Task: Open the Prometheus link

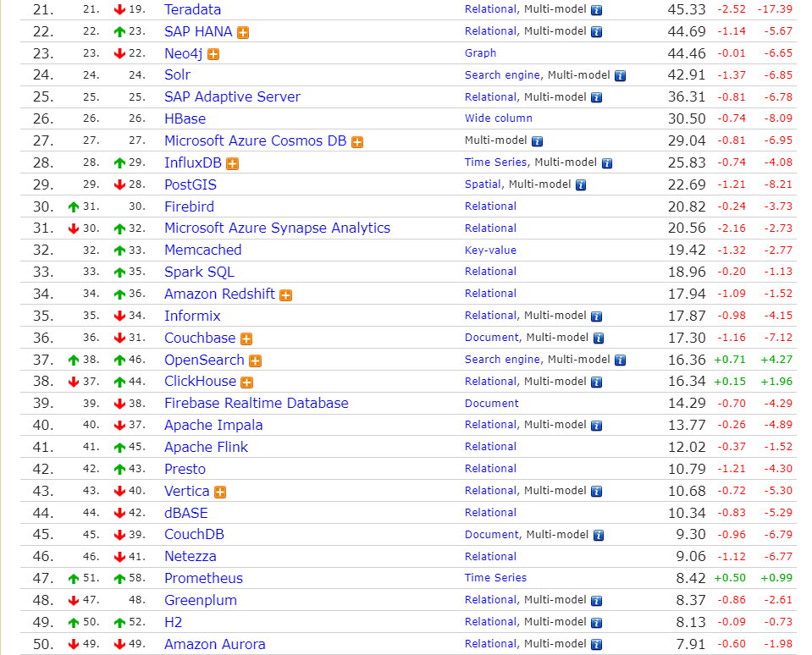Action: [x=203, y=578]
